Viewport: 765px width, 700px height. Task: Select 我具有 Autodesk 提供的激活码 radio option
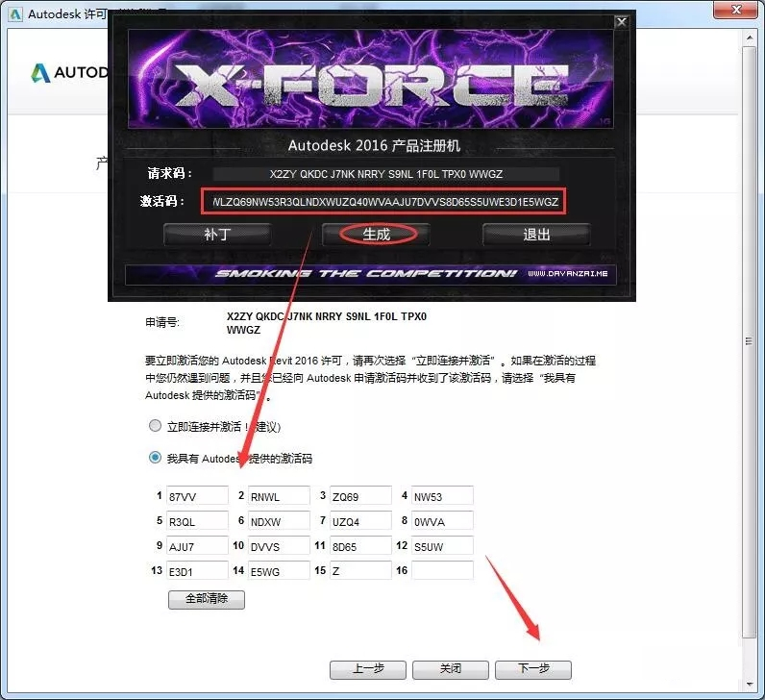coord(155,458)
